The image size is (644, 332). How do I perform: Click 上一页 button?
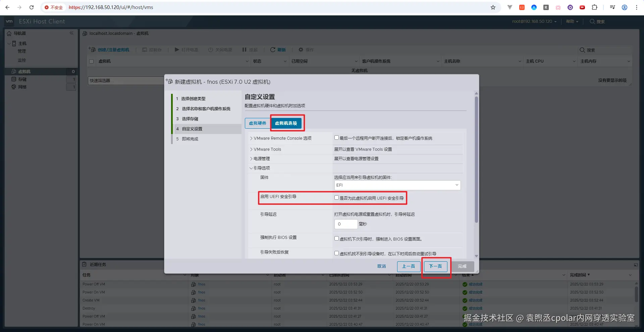409,266
